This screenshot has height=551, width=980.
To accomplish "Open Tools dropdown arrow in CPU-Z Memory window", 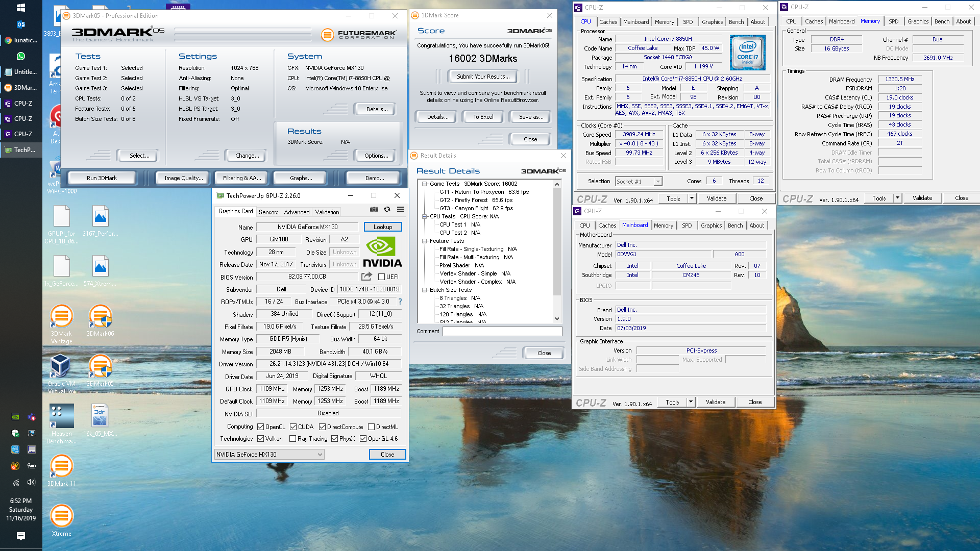I will (898, 198).
